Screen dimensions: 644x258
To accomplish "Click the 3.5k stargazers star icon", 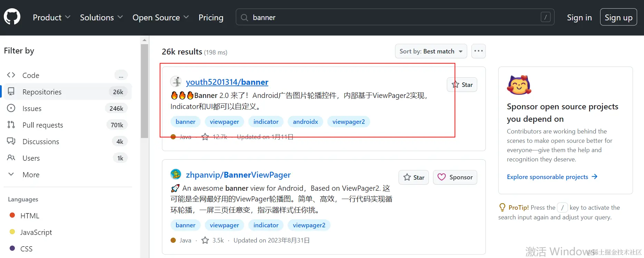I will (205, 240).
